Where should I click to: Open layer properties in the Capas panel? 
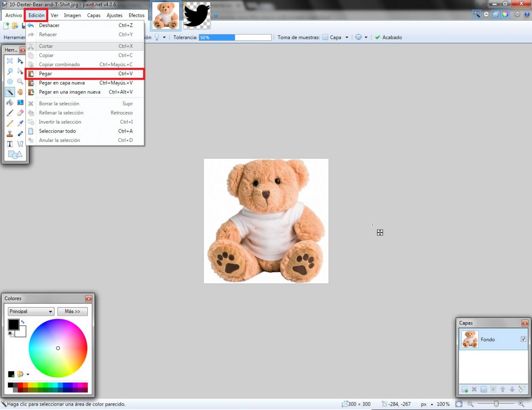521,389
